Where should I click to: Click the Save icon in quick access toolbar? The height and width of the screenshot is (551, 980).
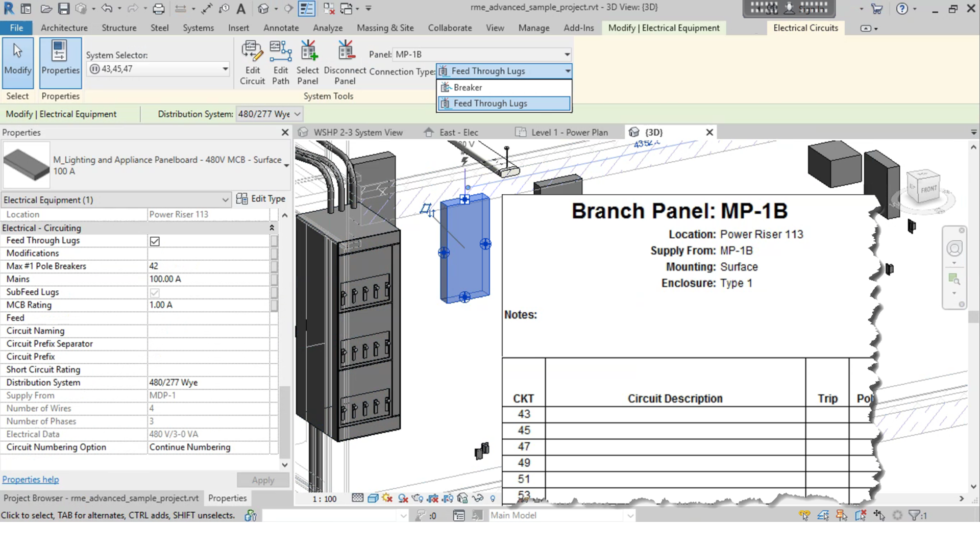tap(63, 9)
